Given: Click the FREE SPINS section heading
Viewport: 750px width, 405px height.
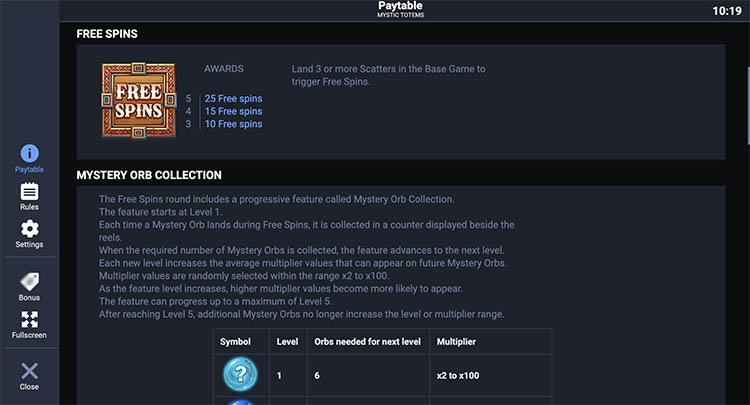Looking at the screenshot, I should tap(107, 34).
